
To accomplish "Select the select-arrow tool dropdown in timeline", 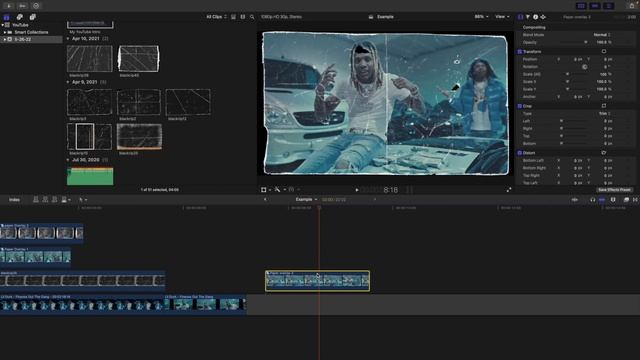I will 83,200.
